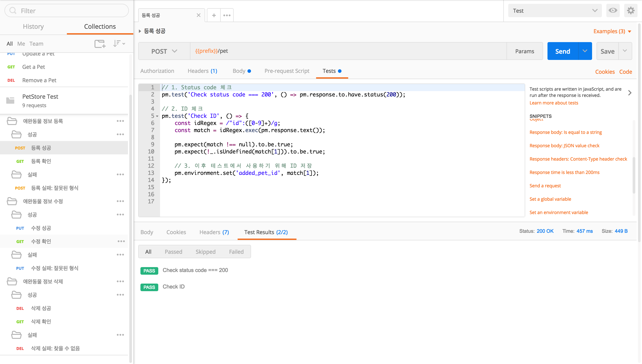Click the History tab in sidebar

pos(33,26)
